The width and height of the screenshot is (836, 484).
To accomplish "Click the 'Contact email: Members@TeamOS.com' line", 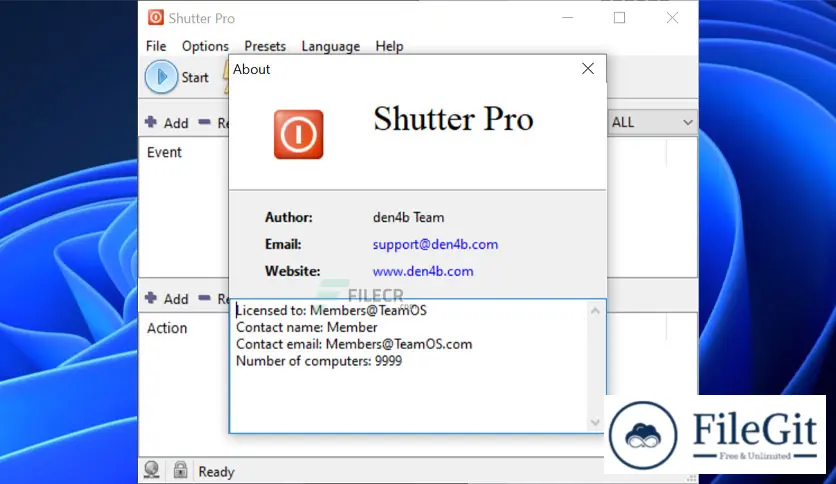I will pyautogui.click(x=354, y=344).
